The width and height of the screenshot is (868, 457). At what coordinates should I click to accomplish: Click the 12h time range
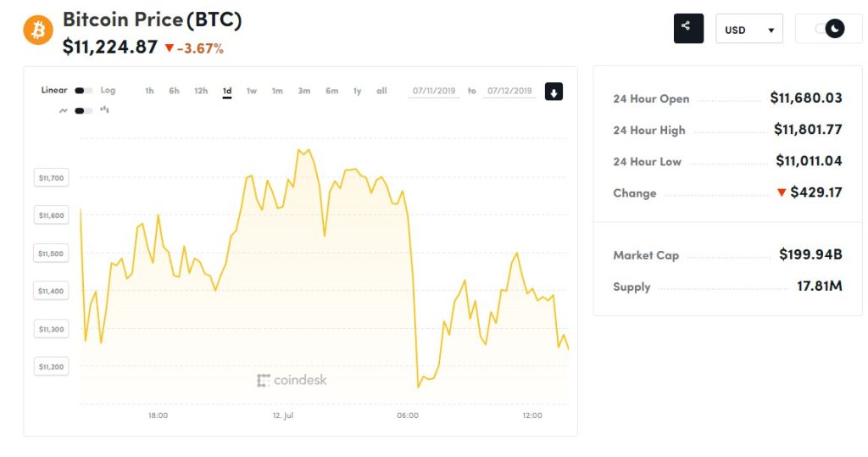(201, 91)
